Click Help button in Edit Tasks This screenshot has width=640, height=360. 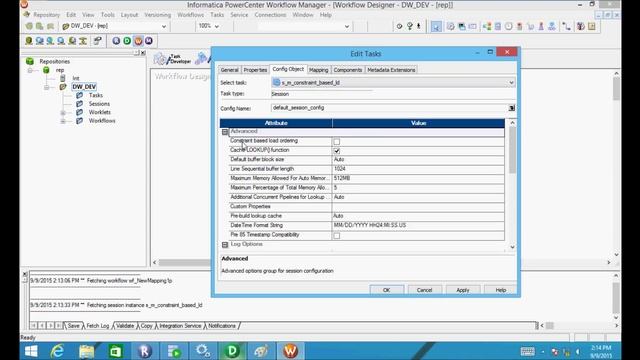tap(500, 290)
